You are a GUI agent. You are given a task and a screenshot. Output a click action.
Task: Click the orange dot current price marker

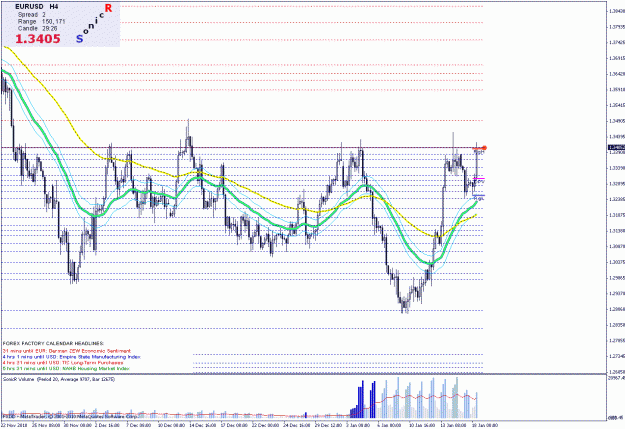click(x=484, y=148)
